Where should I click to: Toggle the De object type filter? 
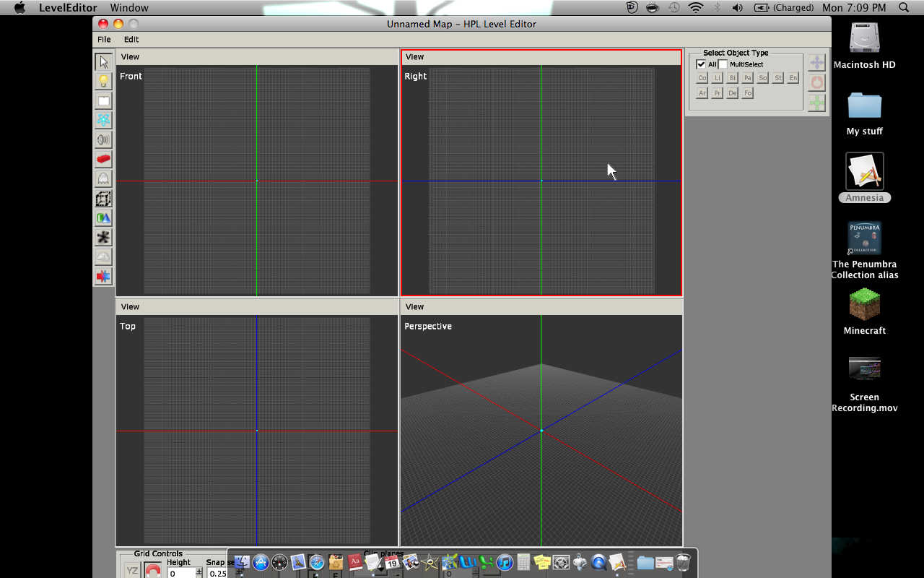coord(733,93)
